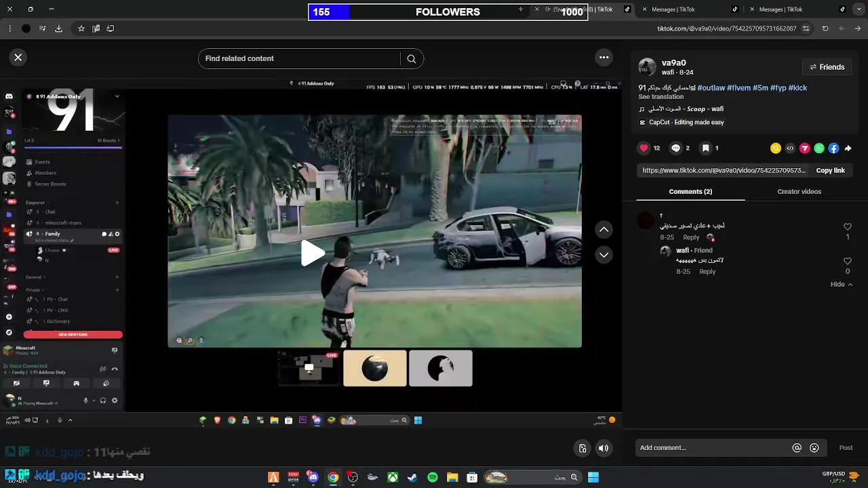This screenshot has width=868, height=488.
Task: Focus the Add comment field
Action: (x=712, y=448)
